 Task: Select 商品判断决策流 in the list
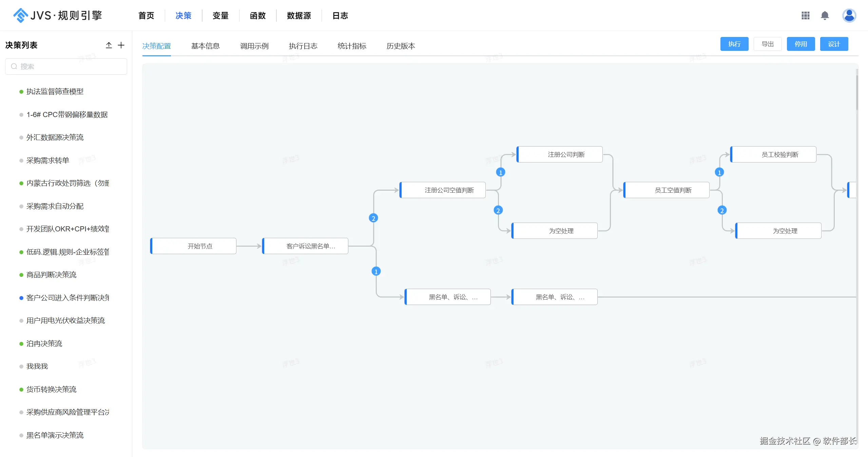(51, 275)
